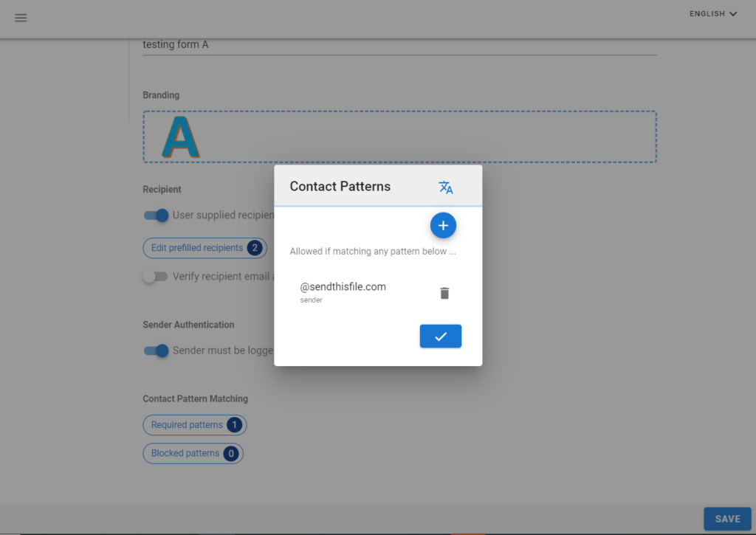Image resolution: width=756 pixels, height=535 pixels.
Task: Click the badge on Edit prefilled recipients
Action: pyautogui.click(x=255, y=248)
